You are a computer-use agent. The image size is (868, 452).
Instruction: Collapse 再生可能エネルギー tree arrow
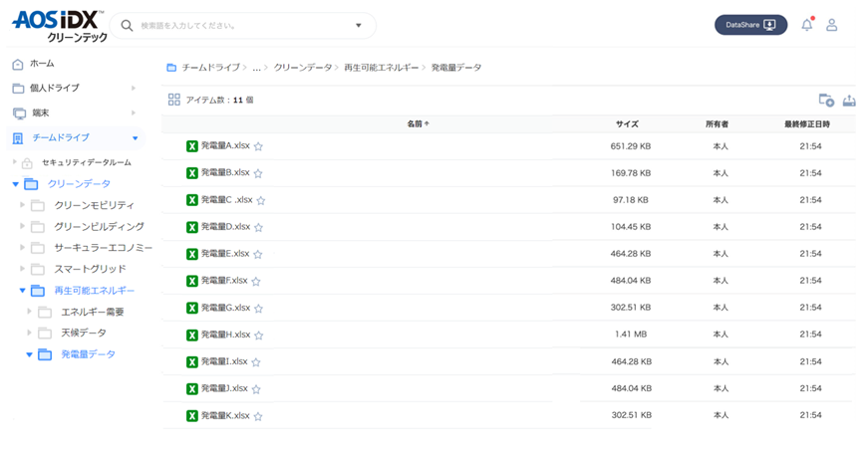(22, 291)
